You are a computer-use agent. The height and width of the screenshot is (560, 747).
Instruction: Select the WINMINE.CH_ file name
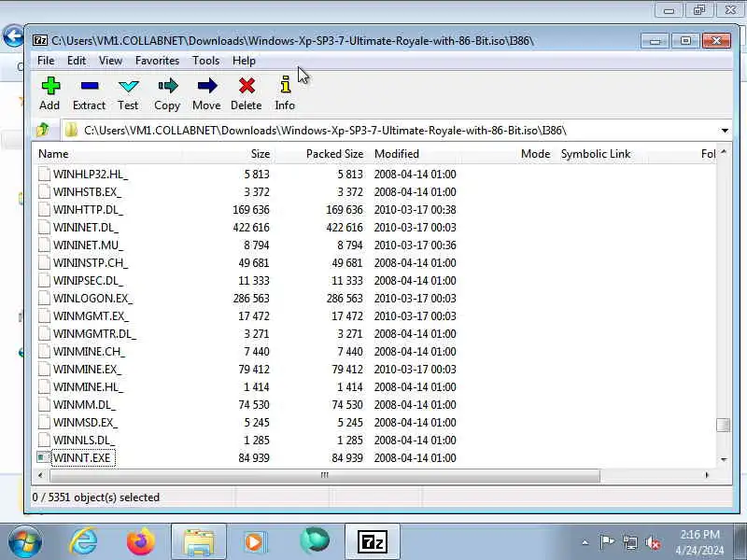click(89, 352)
